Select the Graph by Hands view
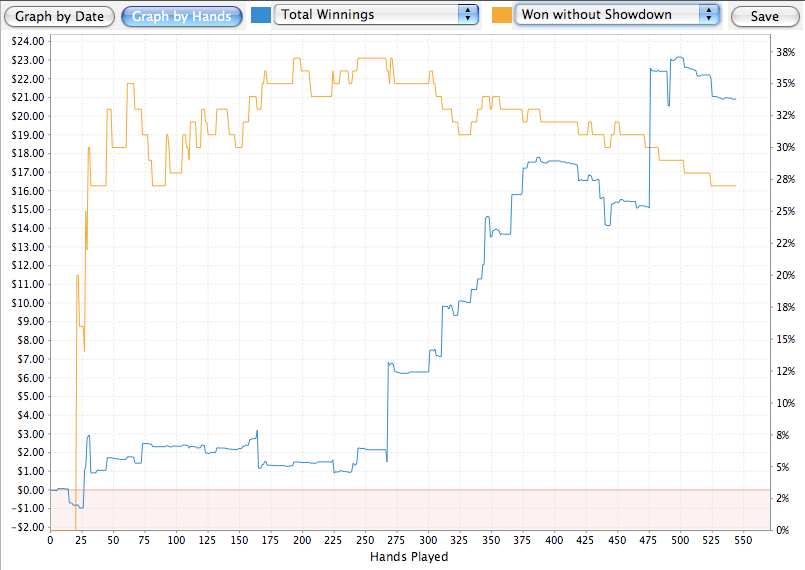Viewport: 805px width, 570px height. pos(182,16)
